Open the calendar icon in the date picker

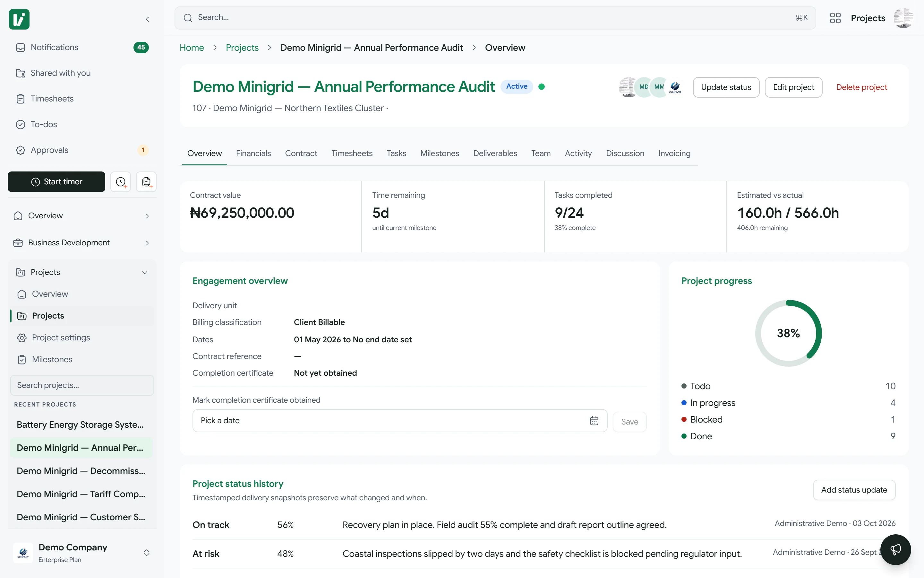594,421
